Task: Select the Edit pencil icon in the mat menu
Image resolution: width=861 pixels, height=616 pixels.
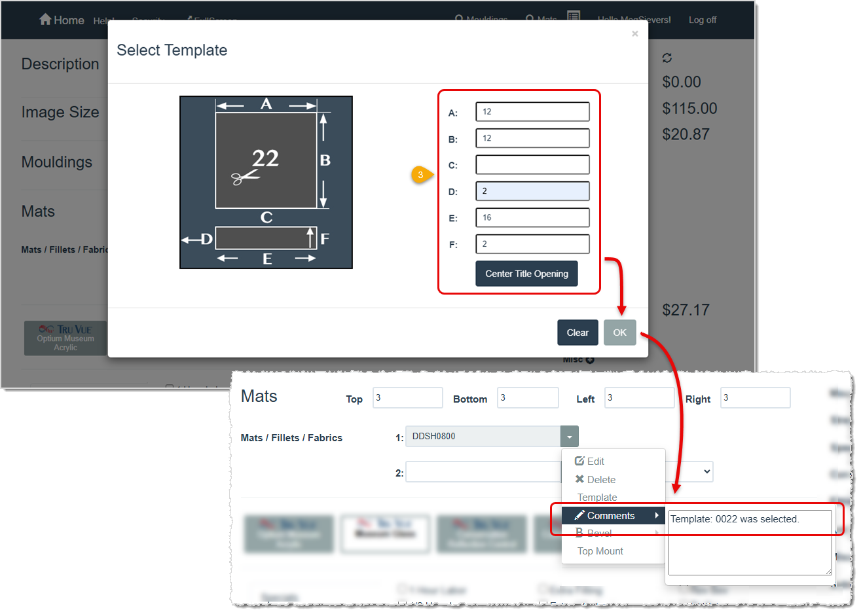Action: (579, 461)
